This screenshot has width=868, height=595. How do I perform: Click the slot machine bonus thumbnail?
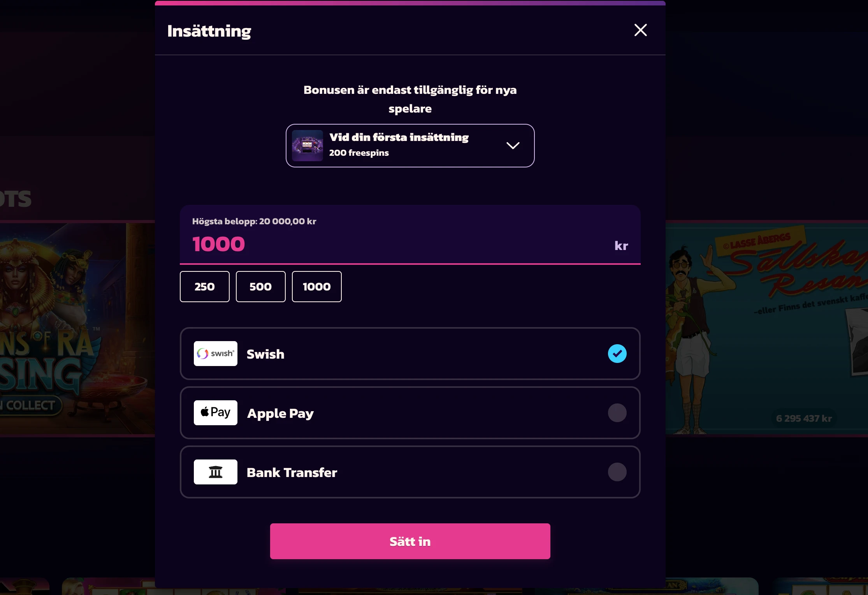(x=307, y=145)
